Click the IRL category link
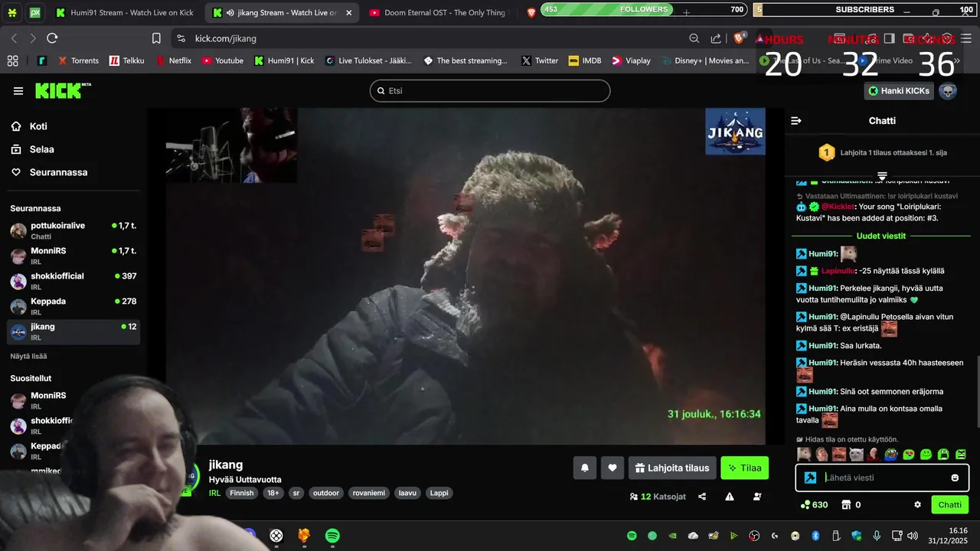 tap(214, 493)
